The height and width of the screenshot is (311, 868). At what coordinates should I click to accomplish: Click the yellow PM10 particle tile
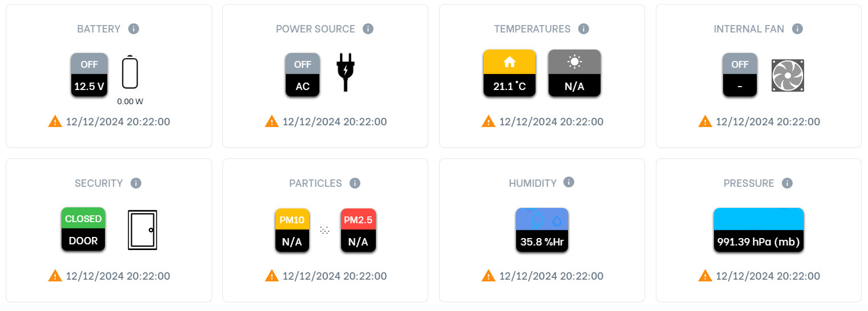coord(292,230)
